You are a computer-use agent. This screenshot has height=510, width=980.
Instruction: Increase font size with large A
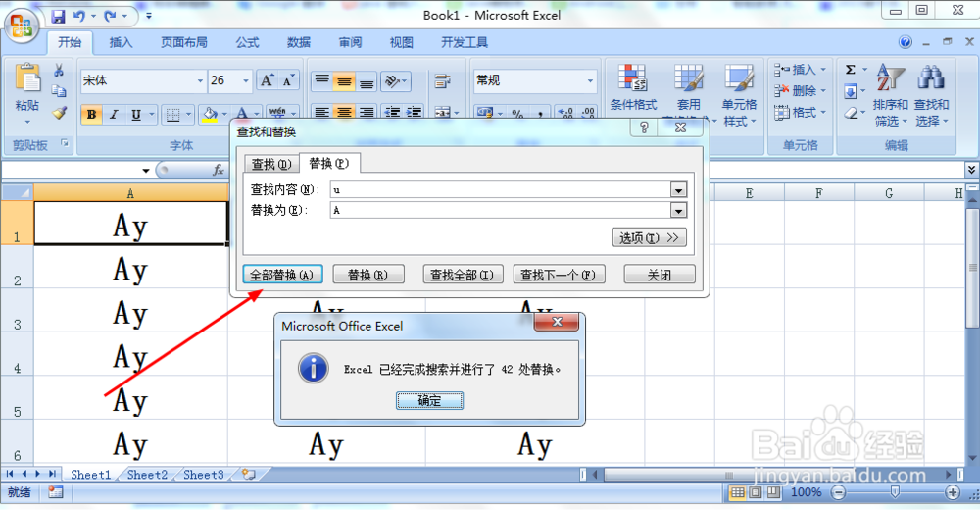(267, 80)
